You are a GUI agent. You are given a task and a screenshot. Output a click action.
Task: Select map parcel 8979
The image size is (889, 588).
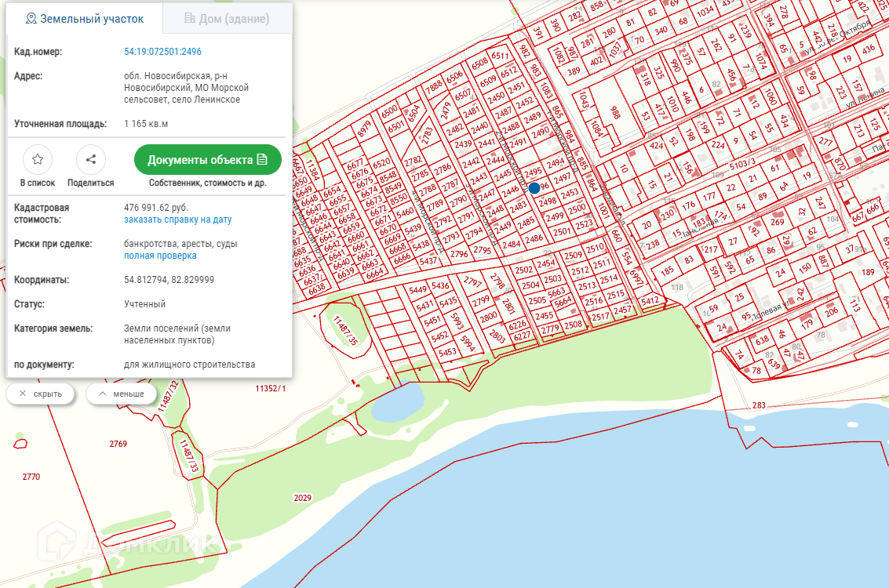(x=364, y=129)
